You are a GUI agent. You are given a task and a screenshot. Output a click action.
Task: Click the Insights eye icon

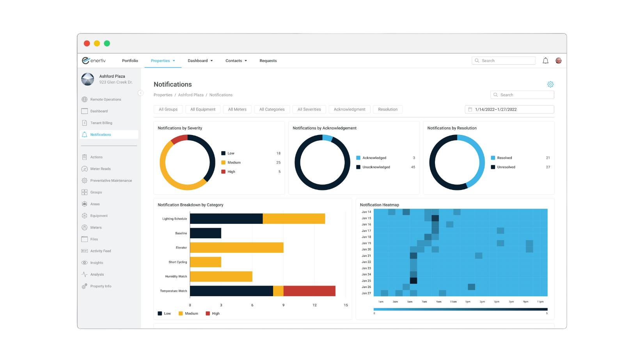point(84,263)
